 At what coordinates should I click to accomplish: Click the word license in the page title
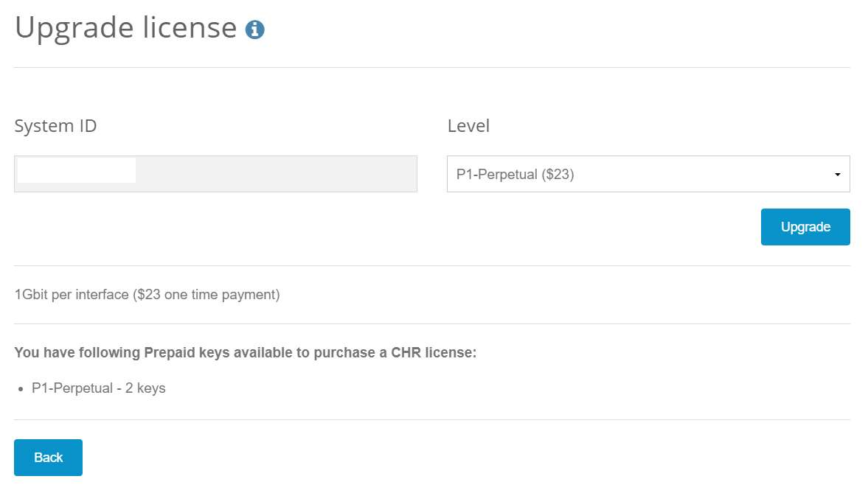click(x=190, y=28)
